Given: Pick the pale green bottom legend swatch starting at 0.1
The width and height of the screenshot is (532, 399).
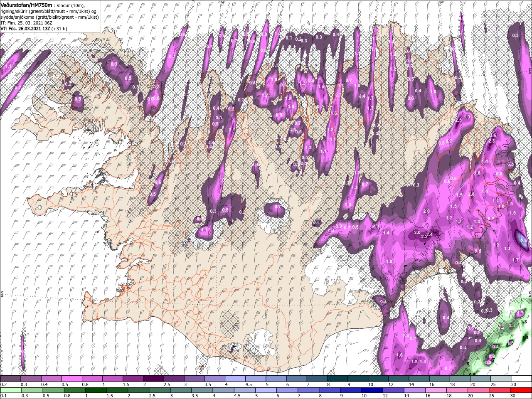Looking at the screenshot, I should (11, 390).
